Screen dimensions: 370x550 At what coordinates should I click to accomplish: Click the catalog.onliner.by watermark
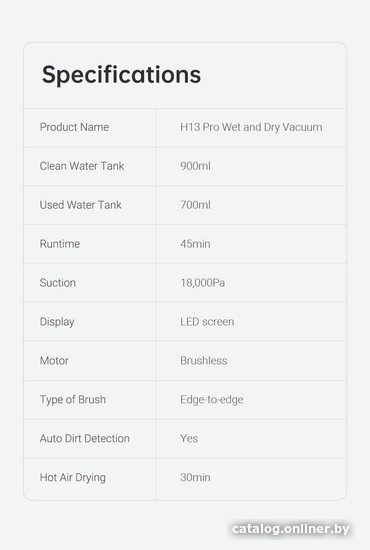tap(291, 529)
